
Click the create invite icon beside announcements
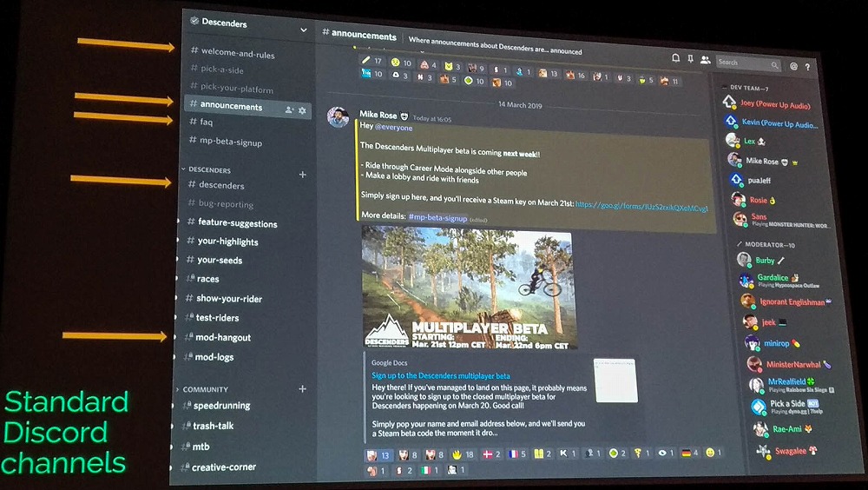(x=289, y=109)
